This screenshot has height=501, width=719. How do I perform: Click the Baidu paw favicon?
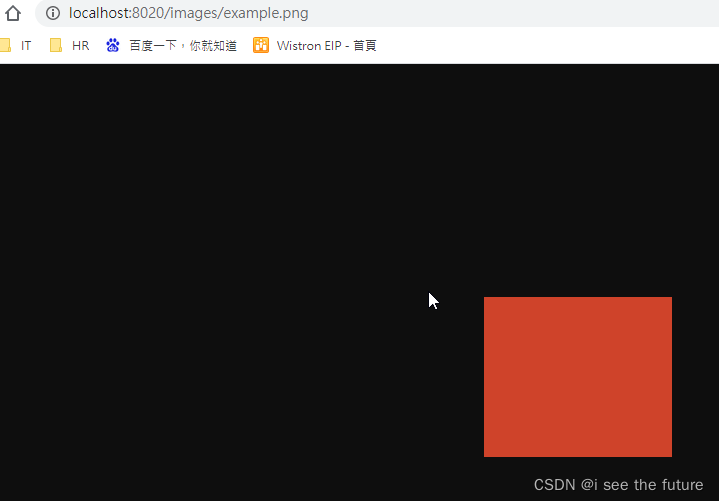coord(113,45)
